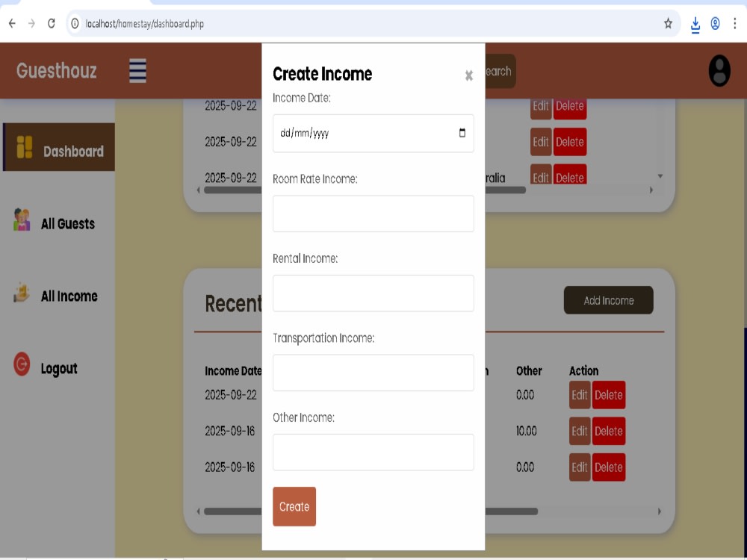Click the address bar URL
This screenshot has height=560, width=747.
click(x=144, y=23)
